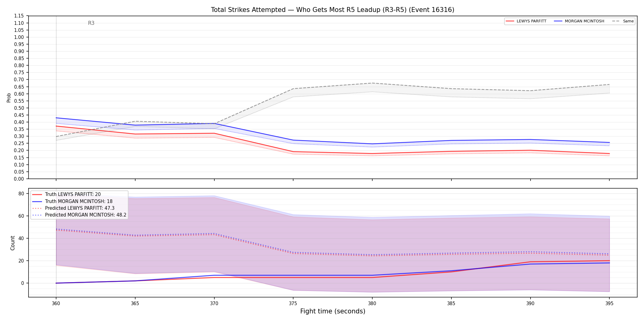Click Truth MORGAN MCINTOSH: 18 legend entry

(x=72, y=201)
